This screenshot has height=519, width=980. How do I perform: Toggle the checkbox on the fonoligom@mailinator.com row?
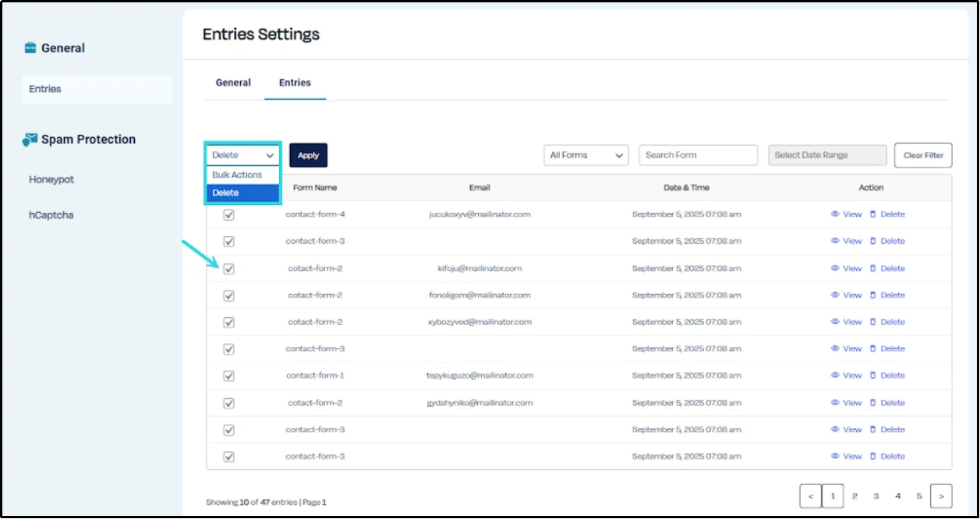point(228,295)
